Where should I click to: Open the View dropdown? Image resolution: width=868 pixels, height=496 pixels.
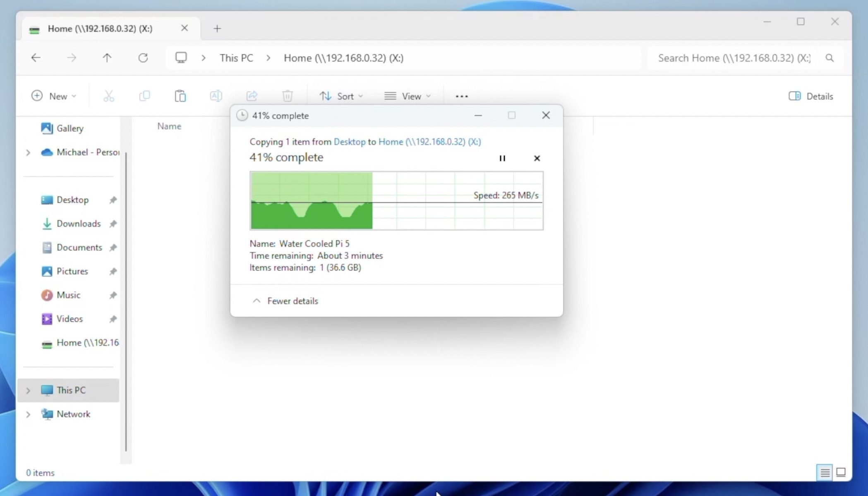click(407, 96)
